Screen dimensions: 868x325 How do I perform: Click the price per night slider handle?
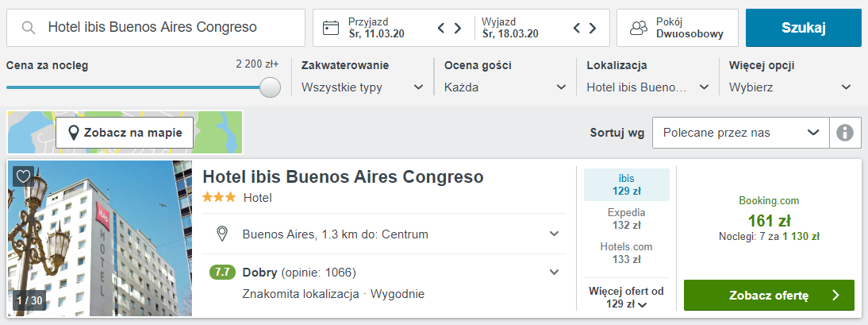(x=271, y=87)
